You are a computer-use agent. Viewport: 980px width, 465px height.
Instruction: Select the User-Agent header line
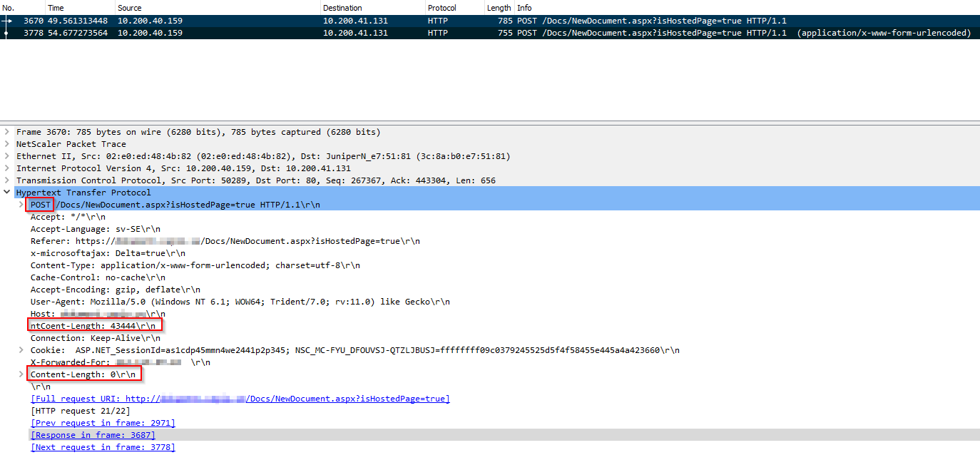click(240, 302)
